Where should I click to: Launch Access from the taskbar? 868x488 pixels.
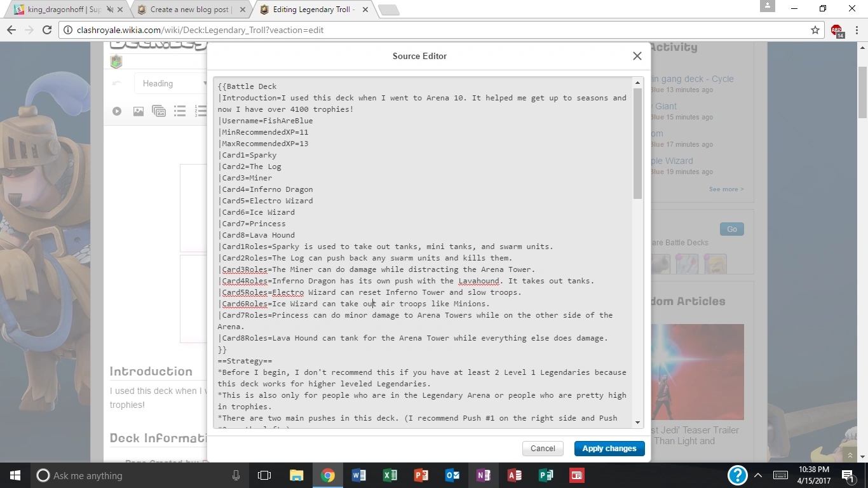tap(514, 475)
